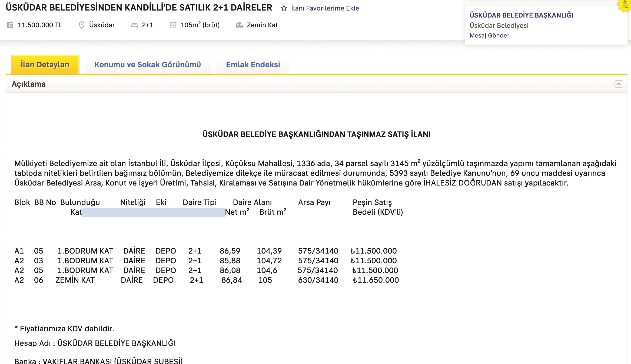The height and width of the screenshot is (364, 631).
Task: Click the Açıklama section header
Action: pyautogui.click(x=29, y=84)
